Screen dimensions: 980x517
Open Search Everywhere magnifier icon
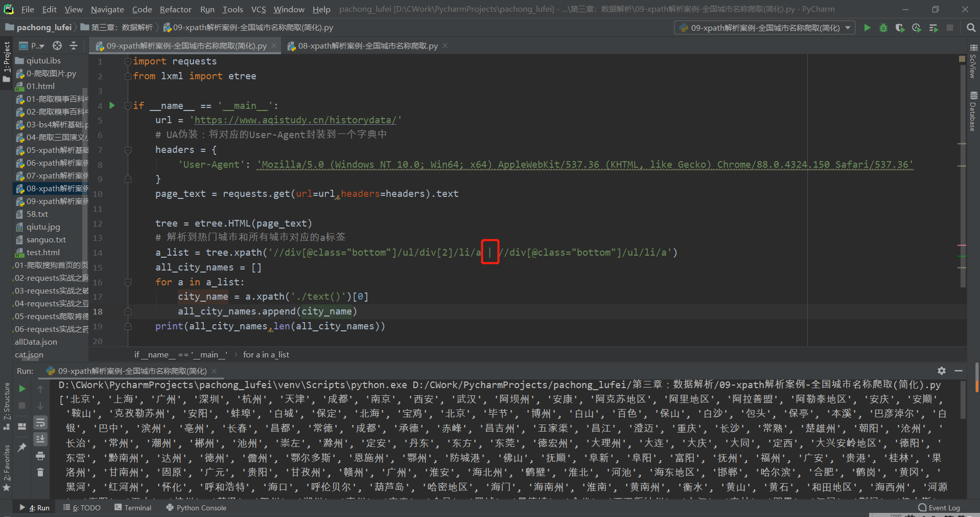971,28
